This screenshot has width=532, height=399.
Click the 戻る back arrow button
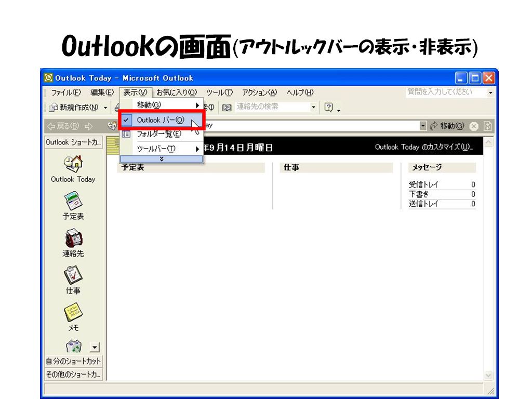click(63, 126)
